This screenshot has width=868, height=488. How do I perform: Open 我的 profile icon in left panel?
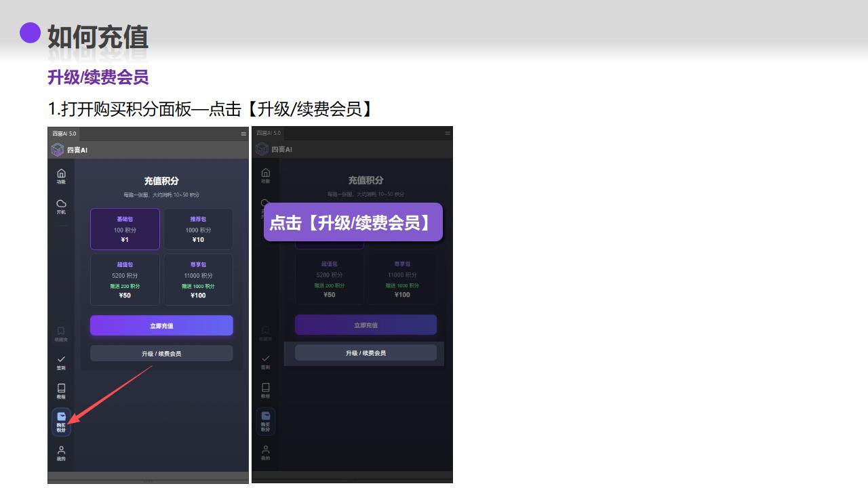[x=61, y=453]
